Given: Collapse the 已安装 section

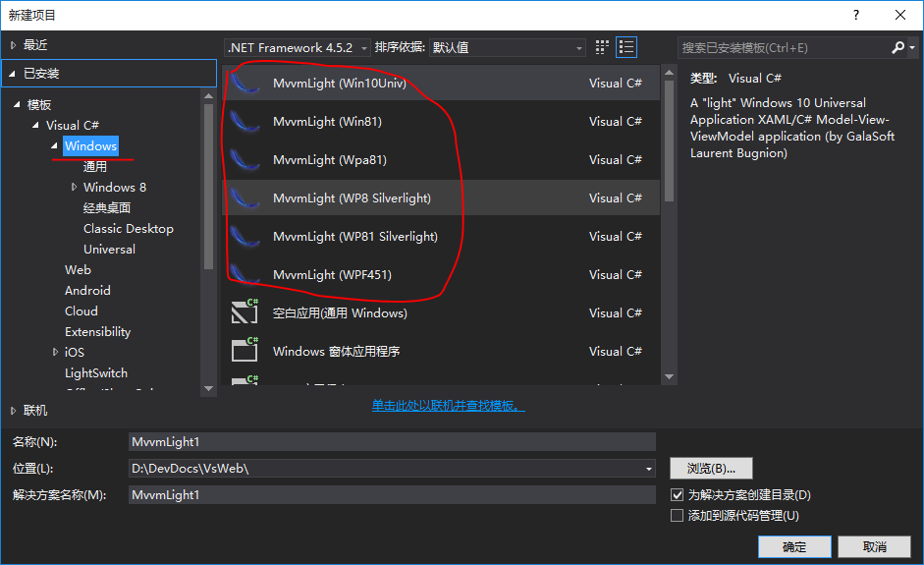Looking at the screenshot, I should pyautogui.click(x=13, y=74).
